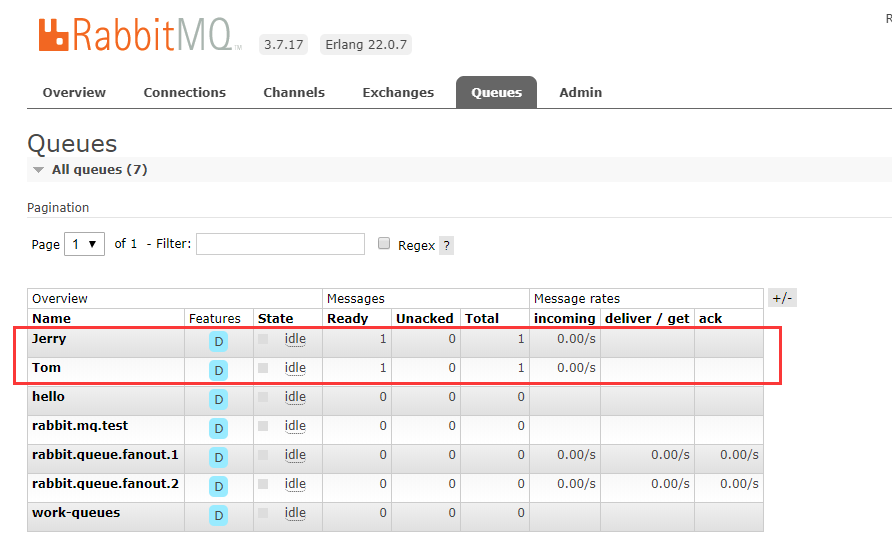
Task: Enable the Regex filter checkbox
Action: (x=384, y=244)
